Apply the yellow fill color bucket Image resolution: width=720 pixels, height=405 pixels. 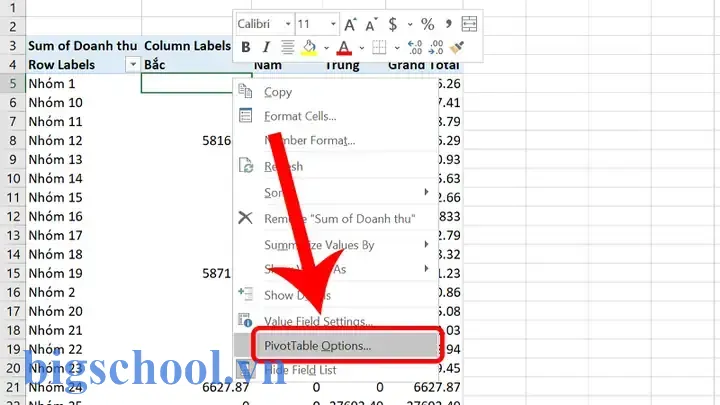(x=309, y=47)
